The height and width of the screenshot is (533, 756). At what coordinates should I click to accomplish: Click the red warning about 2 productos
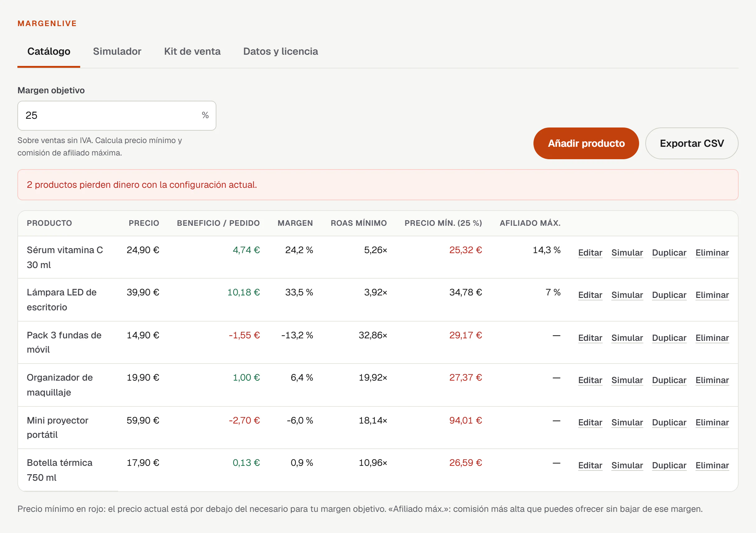378,185
